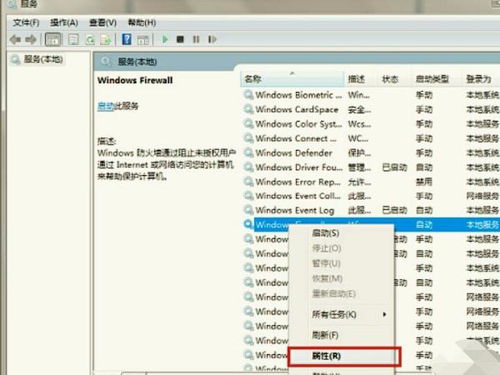Expand the 所有任务(K) submenu arrow
500x375 pixels.
tap(385, 314)
